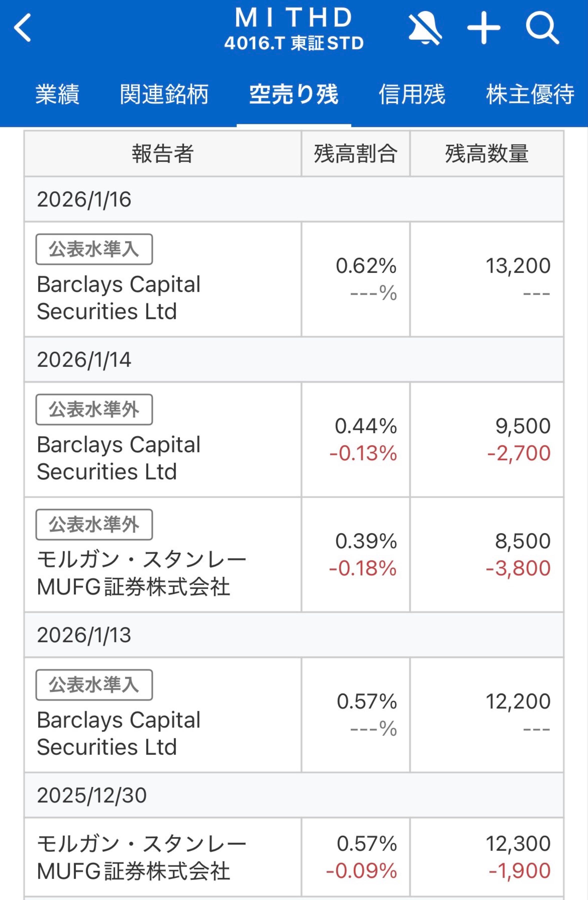
Task: Tap the 2026/1/13 date header row
Action: [293, 634]
